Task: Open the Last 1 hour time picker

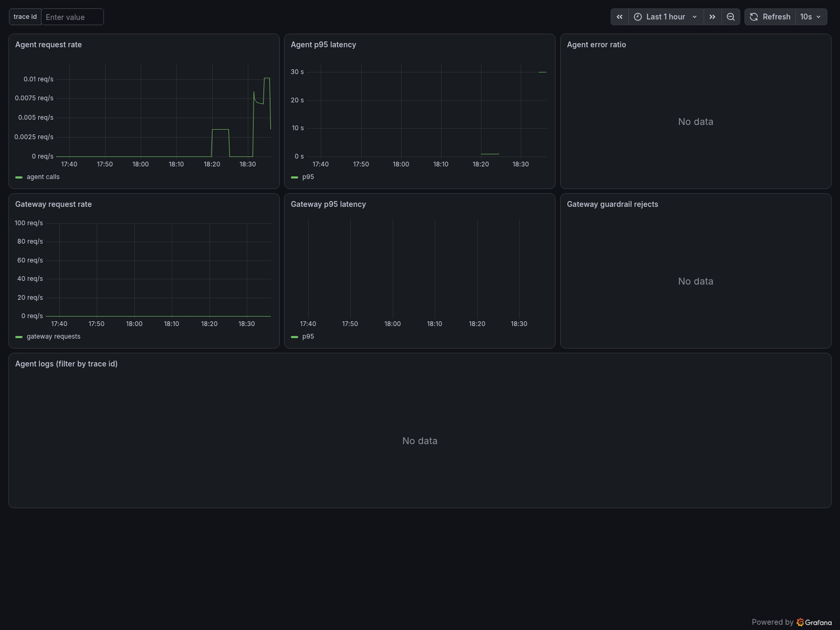Action: (x=666, y=17)
